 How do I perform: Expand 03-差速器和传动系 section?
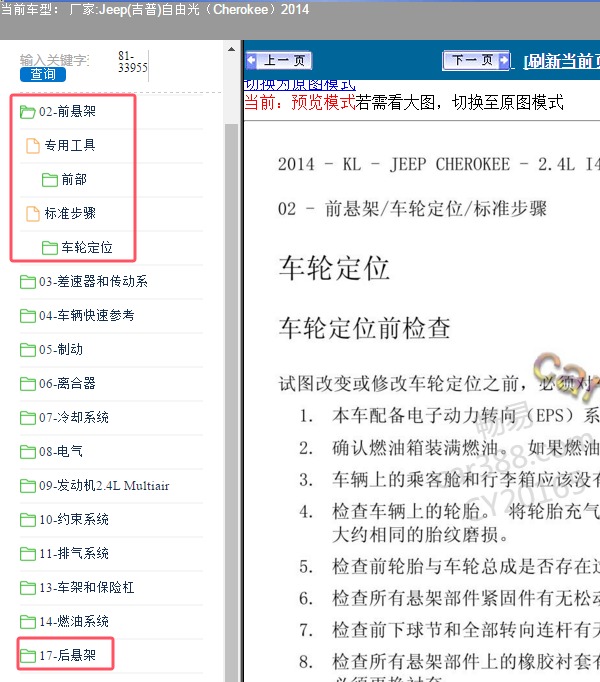(x=94, y=282)
